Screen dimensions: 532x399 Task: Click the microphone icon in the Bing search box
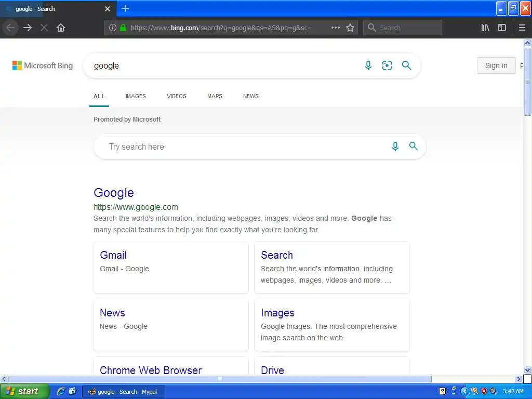[368, 65]
